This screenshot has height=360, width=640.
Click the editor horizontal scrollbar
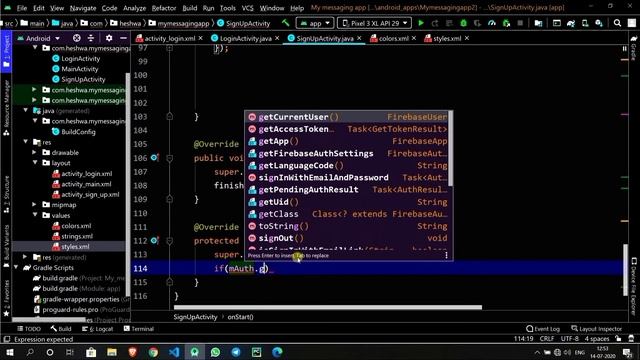click(x=328, y=307)
